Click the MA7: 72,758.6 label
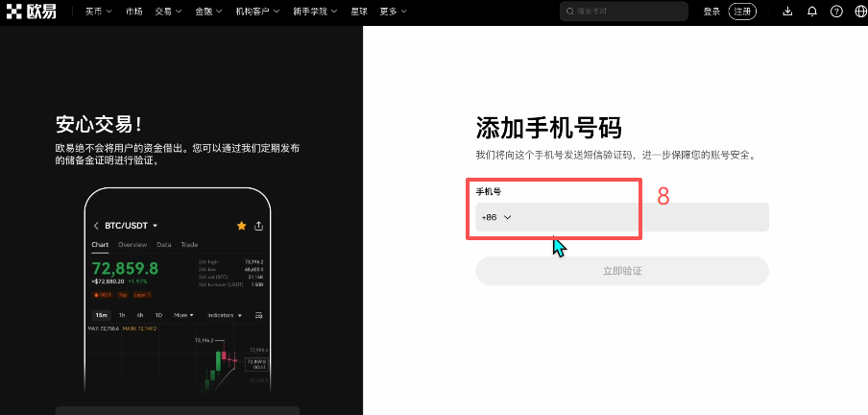Image resolution: width=868 pixels, height=415 pixels. pos(104,329)
